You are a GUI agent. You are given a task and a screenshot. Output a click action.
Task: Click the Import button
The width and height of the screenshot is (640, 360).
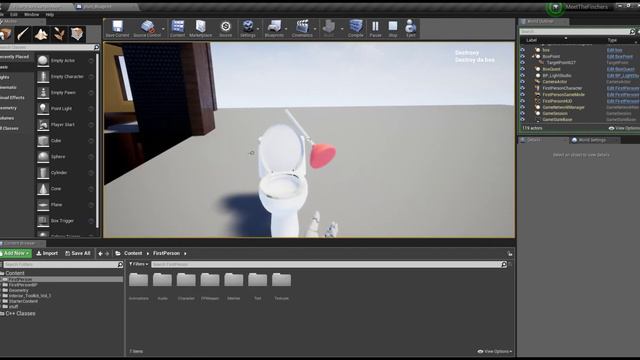point(47,253)
